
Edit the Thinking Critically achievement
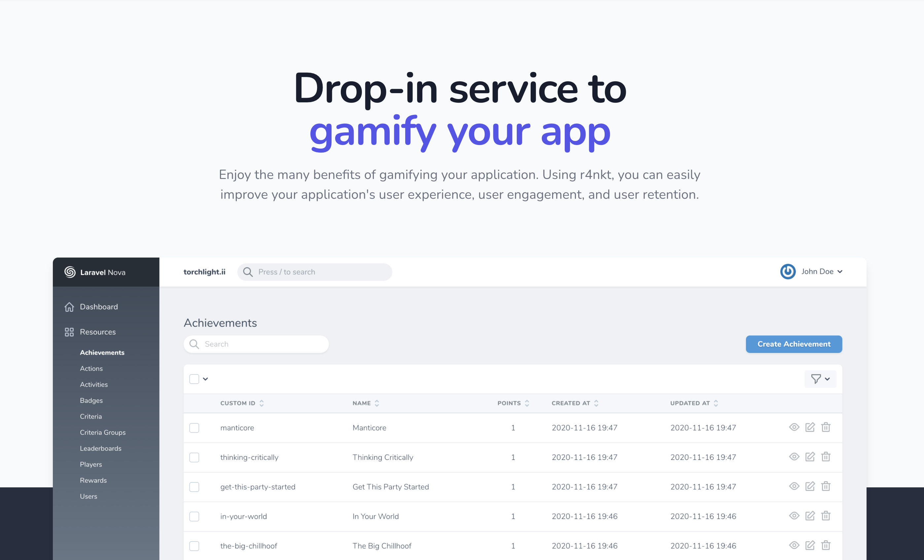(x=810, y=457)
